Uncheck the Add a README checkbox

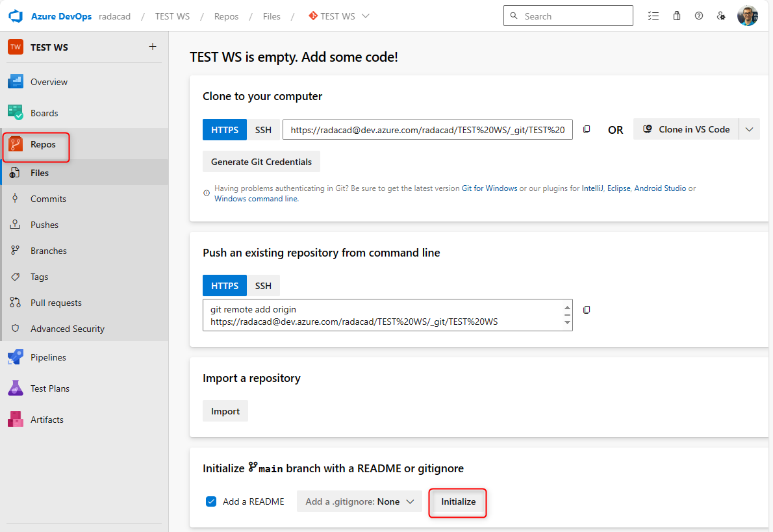click(x=211, y=501)
